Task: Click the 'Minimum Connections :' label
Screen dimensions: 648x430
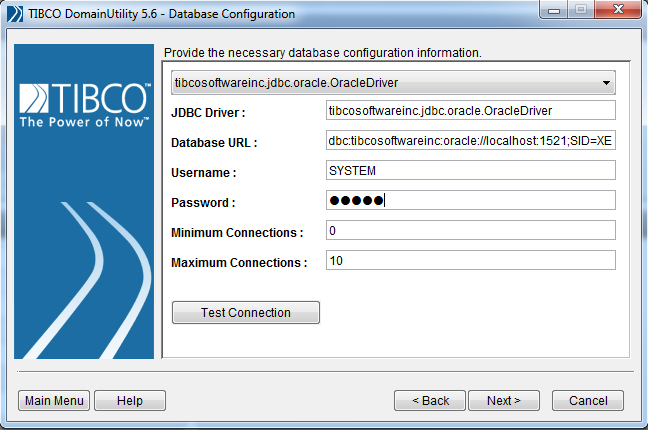Action: (237, 233)
